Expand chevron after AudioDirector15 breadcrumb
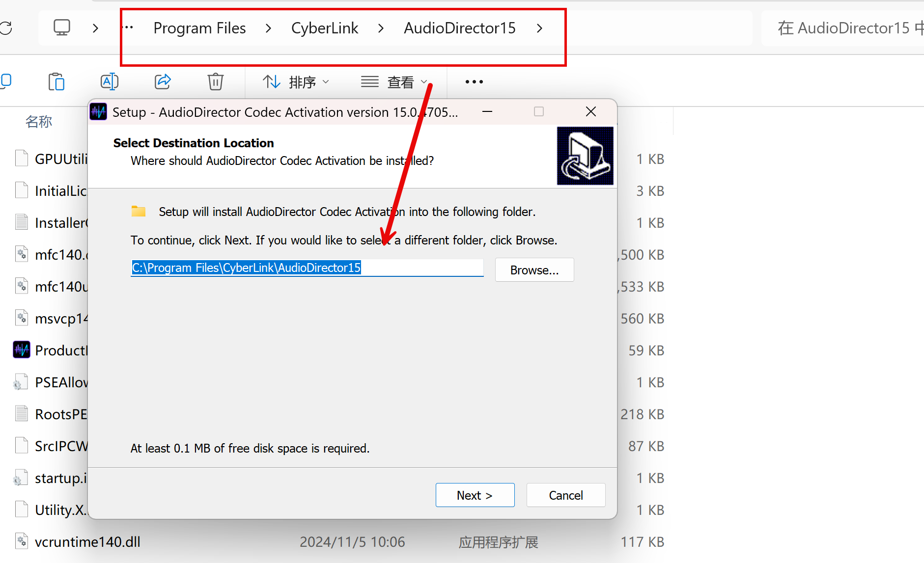Image resolution: width=924 pixels, height=563 pixels. tap(539, 28)
